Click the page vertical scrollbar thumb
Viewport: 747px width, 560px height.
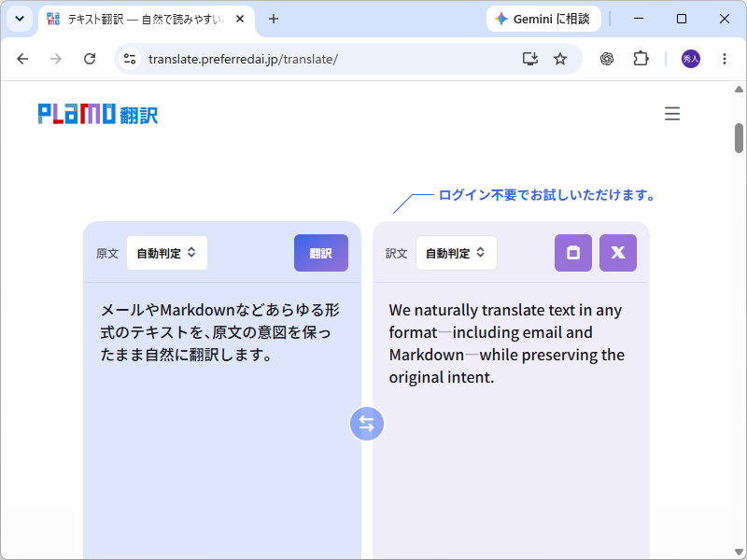pyautogui.click(x=739, y=138)
